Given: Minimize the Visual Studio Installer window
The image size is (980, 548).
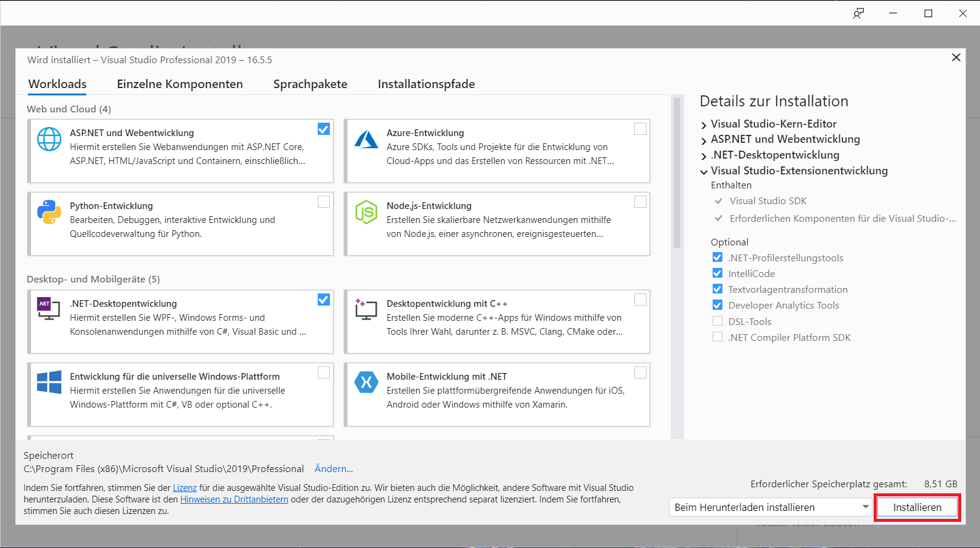Looking at the screenshot, I should pyautogui.click(x=893, y=13).
